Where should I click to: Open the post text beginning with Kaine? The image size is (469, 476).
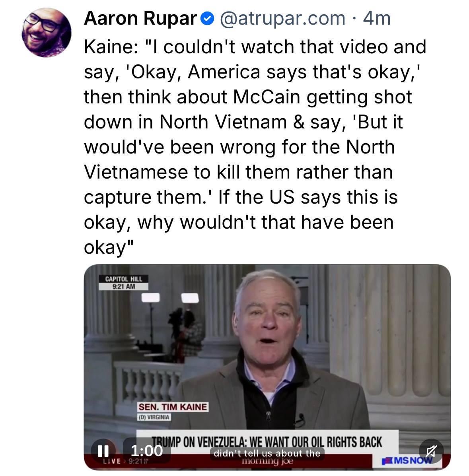click(255, 47)
